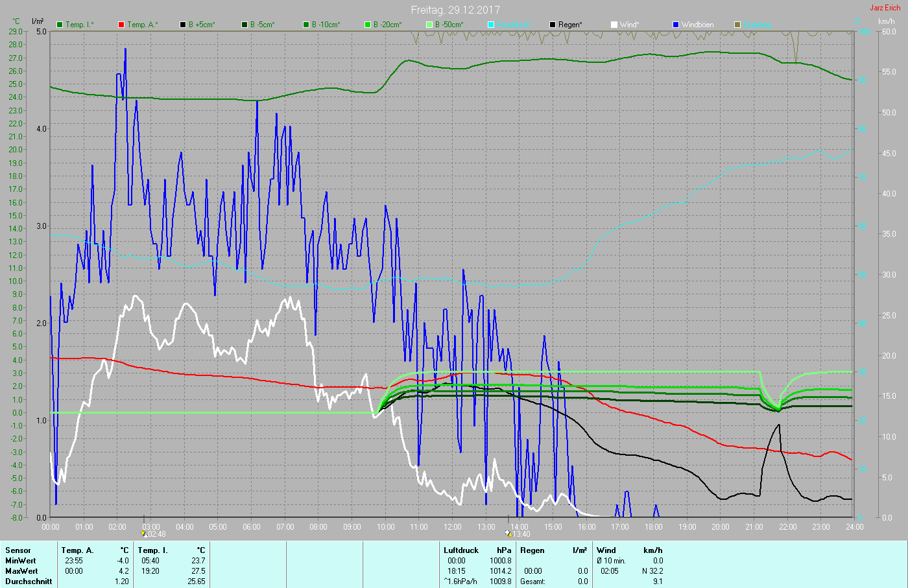
Task: Click the dark green Temp. I. legend swatch
Action: [x=60, y=25]
